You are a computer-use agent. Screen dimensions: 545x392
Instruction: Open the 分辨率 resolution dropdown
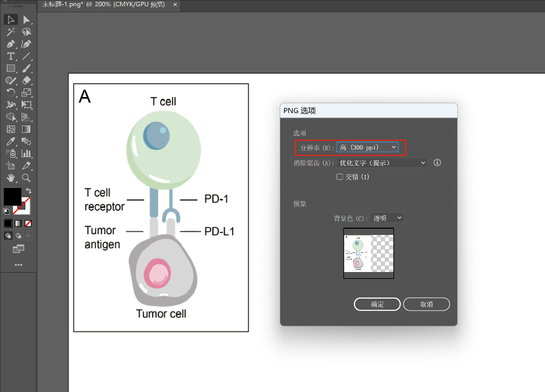(367, 147)
